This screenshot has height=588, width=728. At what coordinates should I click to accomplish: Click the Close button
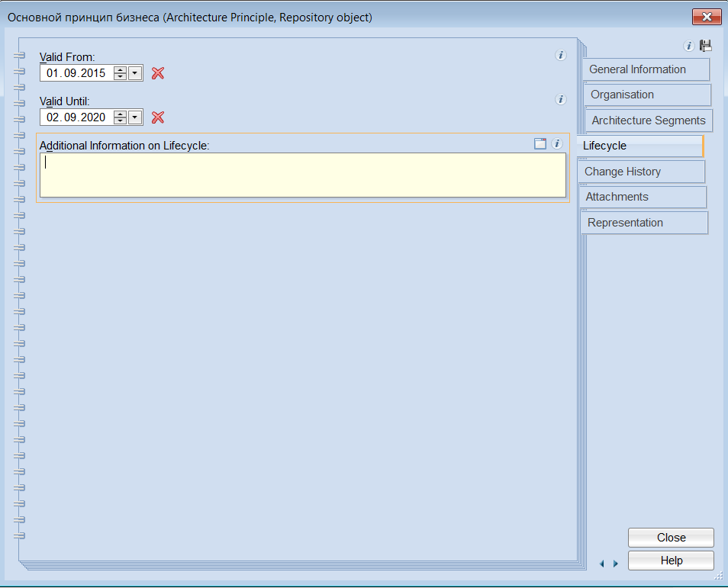coord(671,538)
